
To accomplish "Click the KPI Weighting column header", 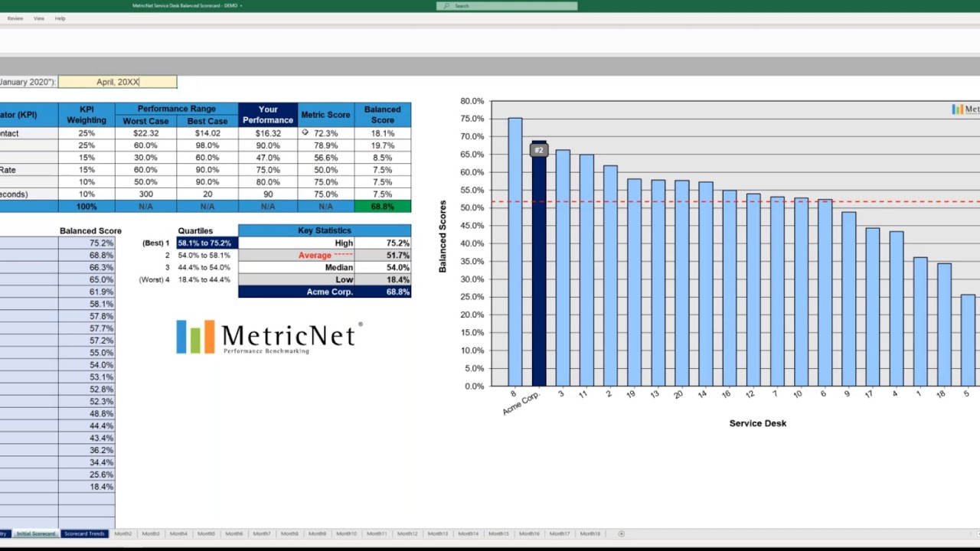I will coord(87,115).
